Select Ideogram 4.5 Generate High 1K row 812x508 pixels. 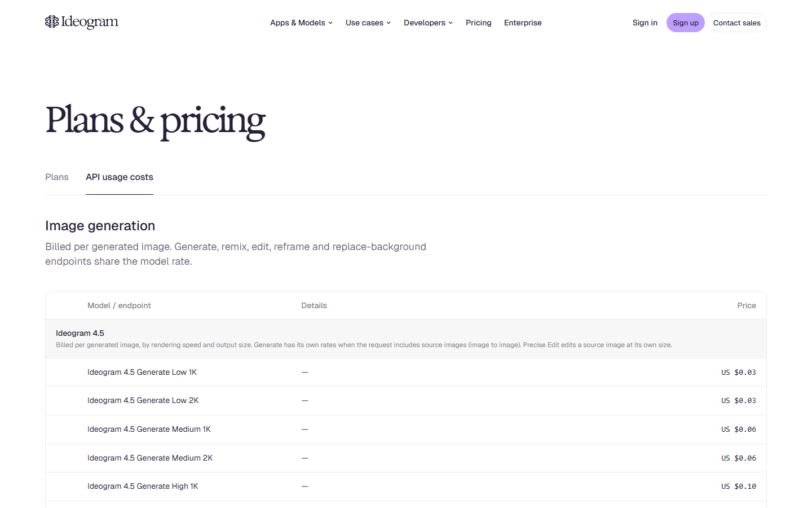click(x=406, y=487)
